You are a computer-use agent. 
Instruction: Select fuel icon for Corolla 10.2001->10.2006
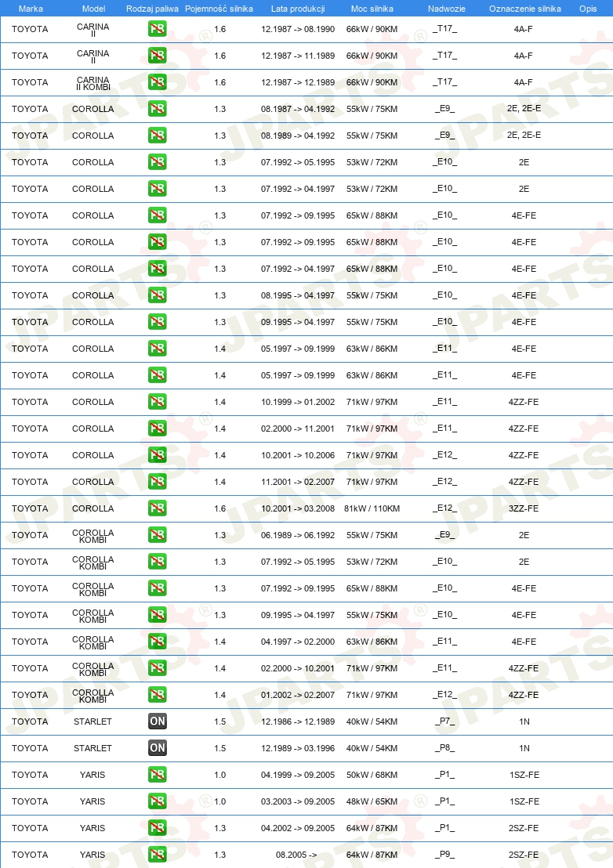[158, 455]
